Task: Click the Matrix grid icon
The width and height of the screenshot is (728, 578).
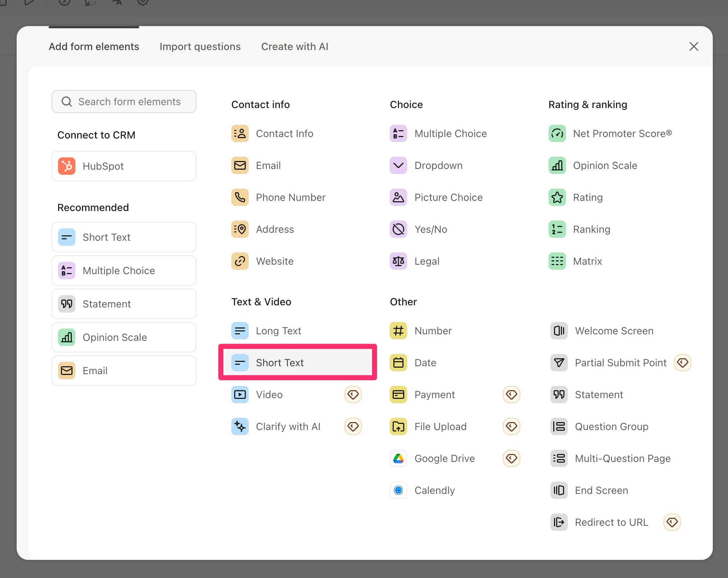Action: tap(557, 261)
